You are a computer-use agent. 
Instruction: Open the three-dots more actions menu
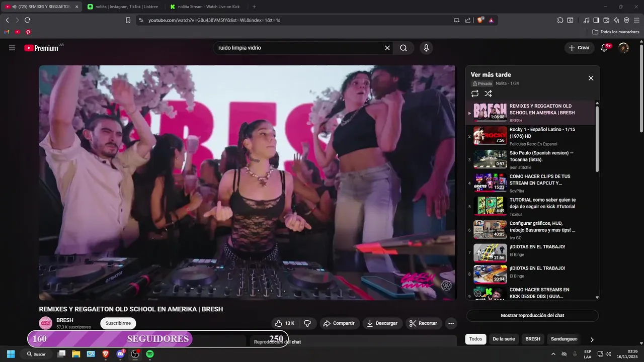point(451,323)
